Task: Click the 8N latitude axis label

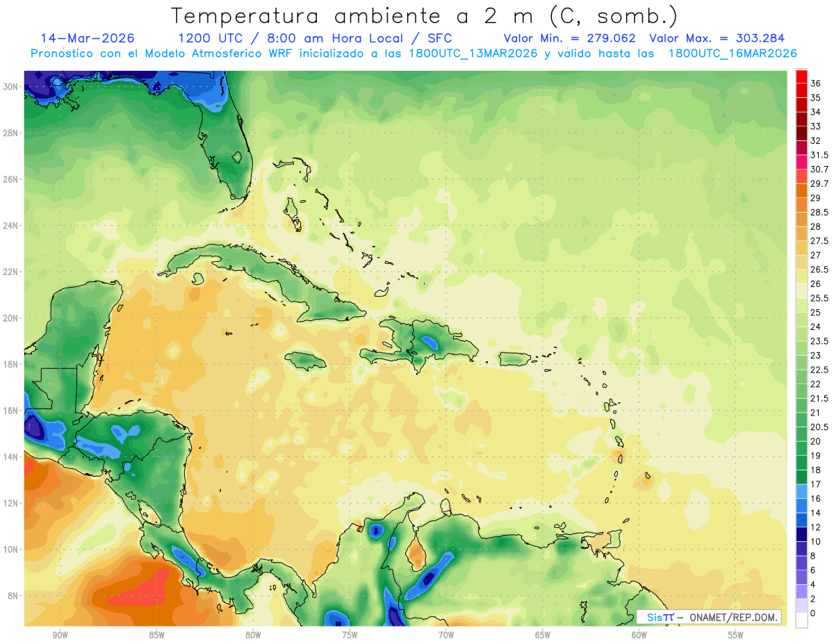Action: coord(13,595)
